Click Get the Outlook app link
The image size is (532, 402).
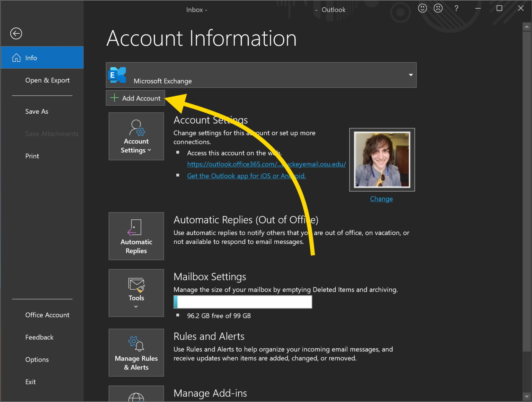pos(246,176)
